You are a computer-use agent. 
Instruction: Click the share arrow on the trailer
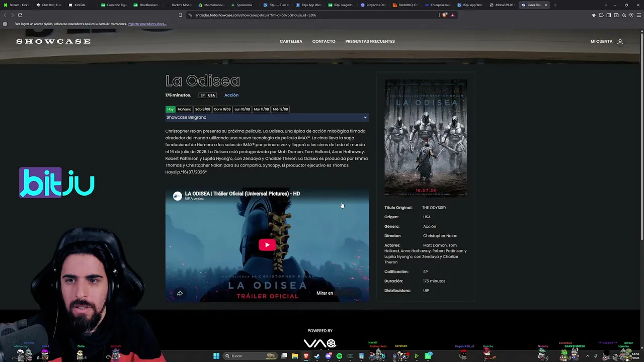pyautogui.click(x=180, y=293)
